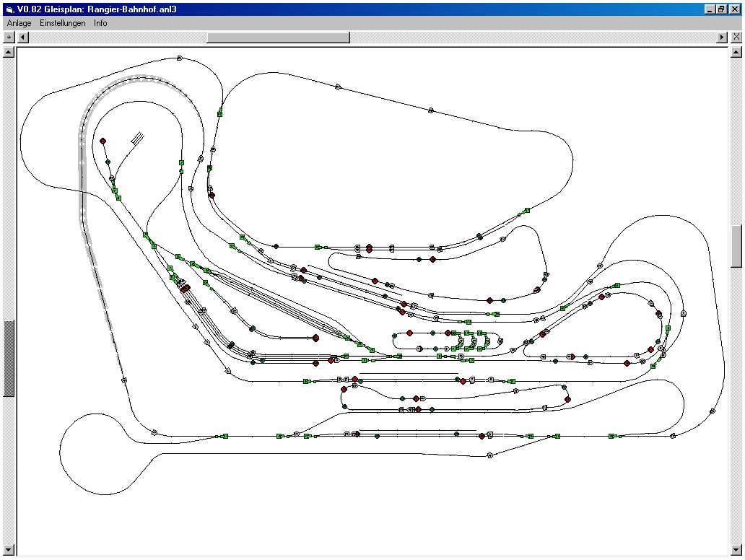Click the up arrow of the left vertical scrollbar

9,52
